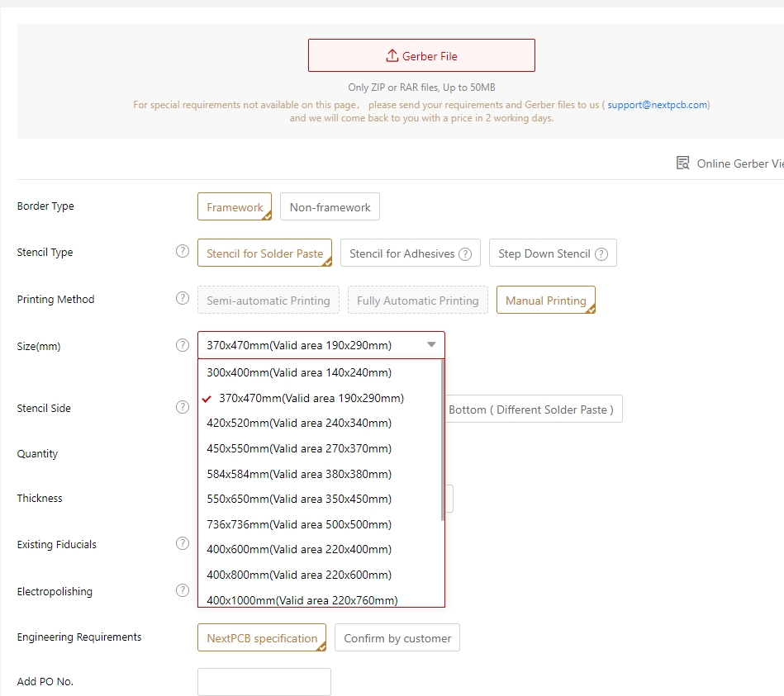This screenshot has width=784, height=696.
Task: Select 736x736mm valid area 500x500mm option
Action: [x=299, y=524]
